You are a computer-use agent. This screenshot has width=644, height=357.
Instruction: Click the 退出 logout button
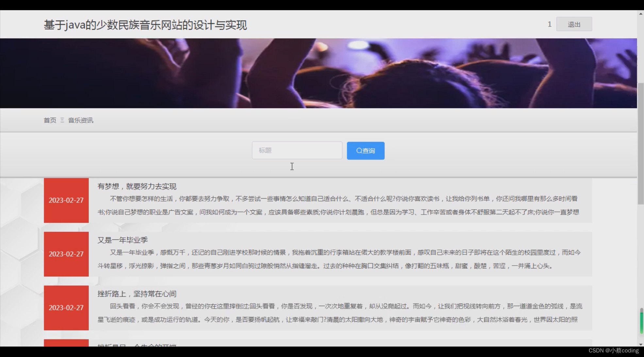click(x=574, y=24)
